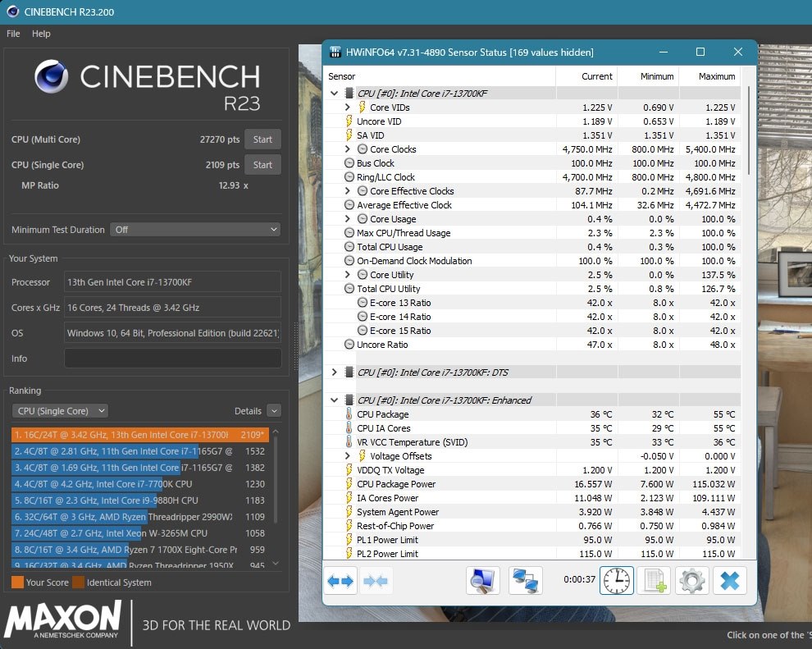The height and width of the screenshot is (649, 812).
Task: Open the Cinebench File menu
Action: pos(13,33)
